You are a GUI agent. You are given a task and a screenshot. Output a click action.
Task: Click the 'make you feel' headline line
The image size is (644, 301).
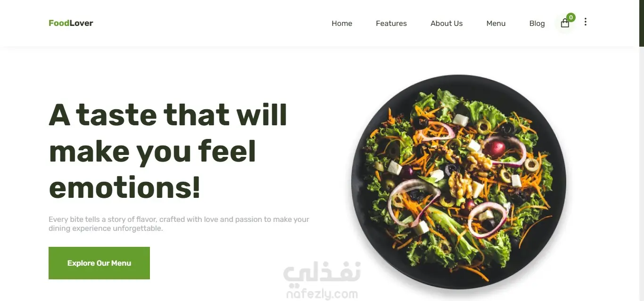coord(152,152)
